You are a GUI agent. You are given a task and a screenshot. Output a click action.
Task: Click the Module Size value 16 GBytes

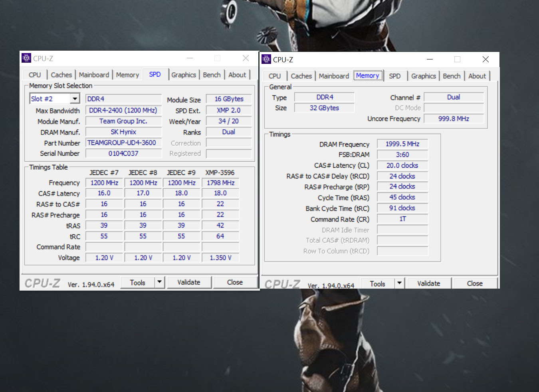point(229,99)
